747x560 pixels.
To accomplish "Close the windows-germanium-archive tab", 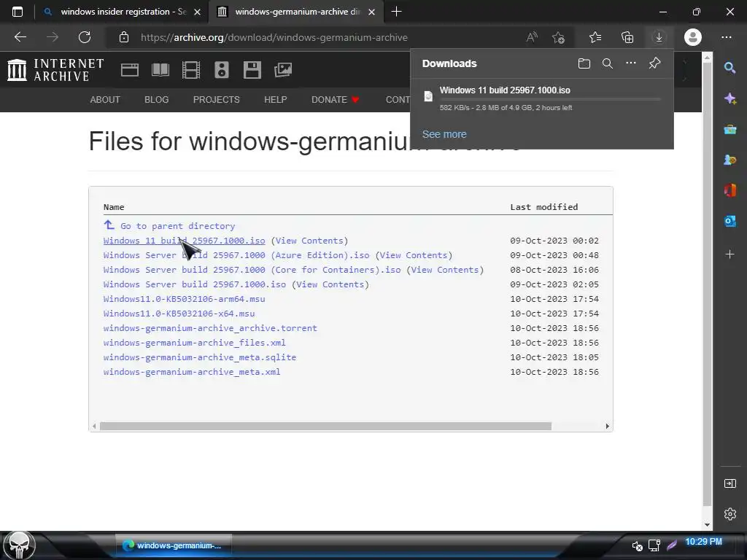I will click(371, 12).
